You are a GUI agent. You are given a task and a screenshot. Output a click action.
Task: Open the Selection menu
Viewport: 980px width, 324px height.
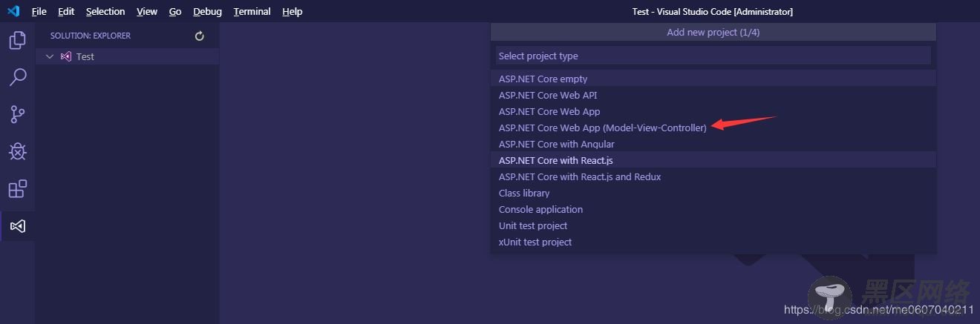(105, 11)
